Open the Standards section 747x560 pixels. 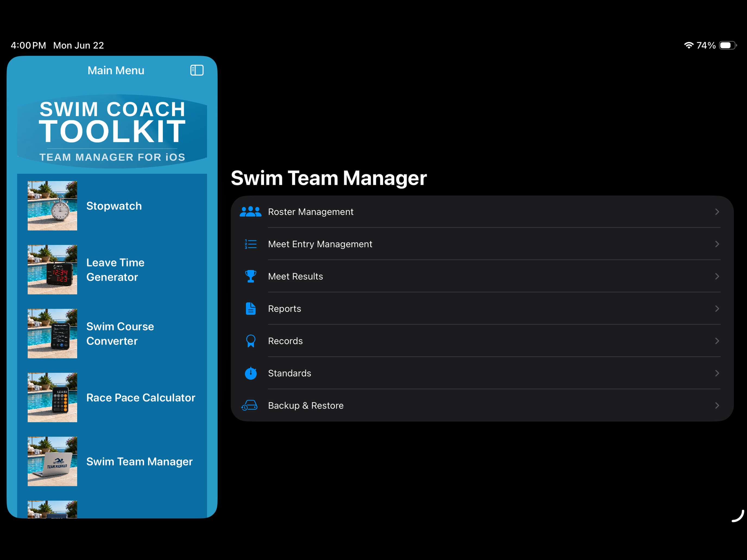482,373
